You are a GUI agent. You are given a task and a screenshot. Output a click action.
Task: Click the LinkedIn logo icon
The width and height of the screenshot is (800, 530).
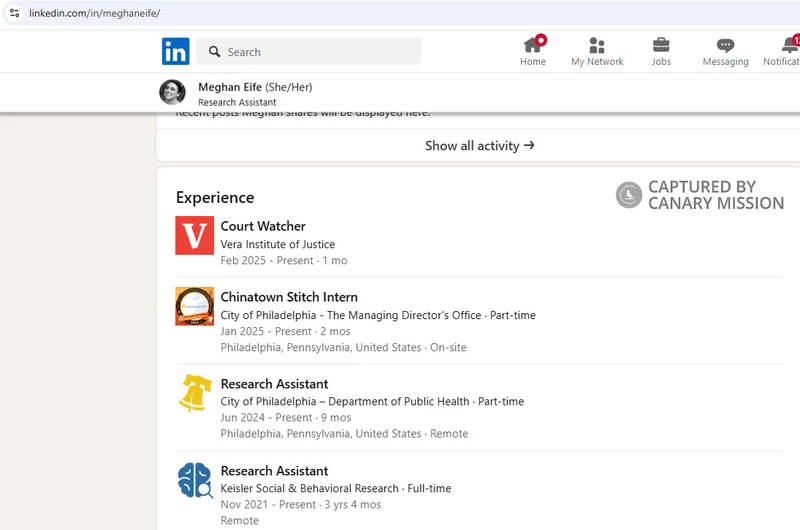click(x=176, y=51)
